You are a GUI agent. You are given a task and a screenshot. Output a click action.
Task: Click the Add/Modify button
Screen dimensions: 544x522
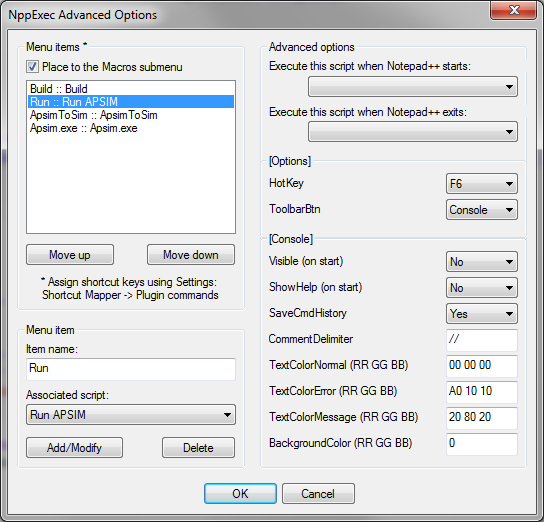(x=74, y=447)
